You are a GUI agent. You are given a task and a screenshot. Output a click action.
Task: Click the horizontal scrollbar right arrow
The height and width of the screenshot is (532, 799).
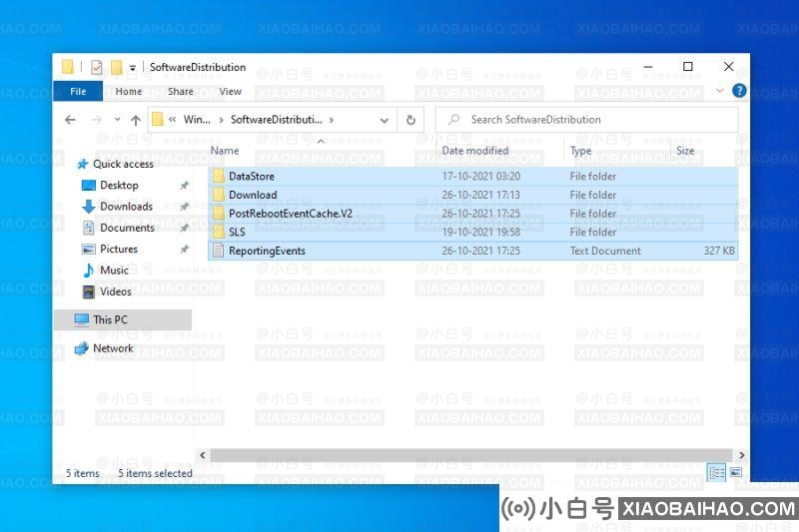click(741, 455)
